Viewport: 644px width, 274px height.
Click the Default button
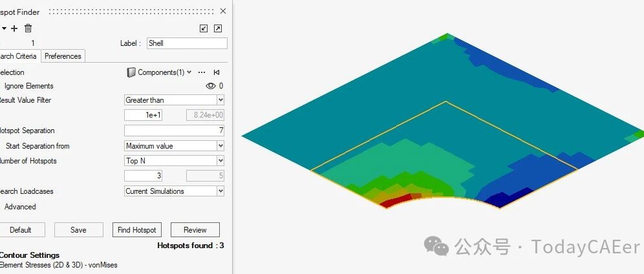[x=21, y=229]
